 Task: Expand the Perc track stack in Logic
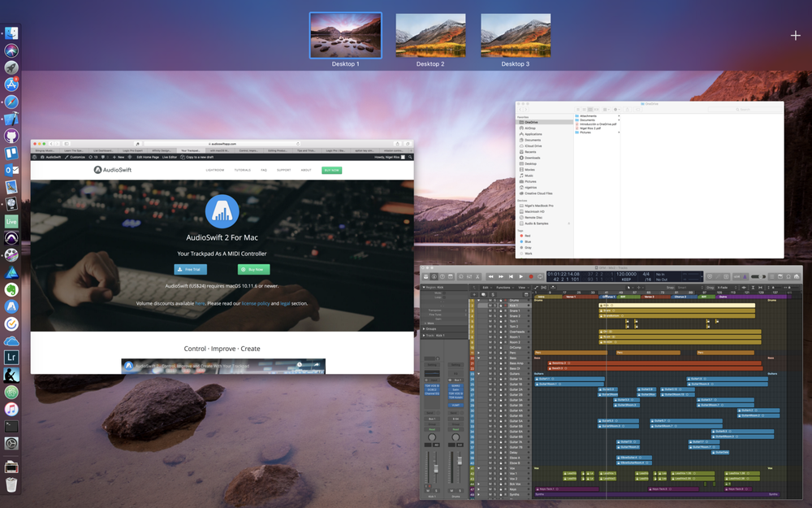[478, 353]
